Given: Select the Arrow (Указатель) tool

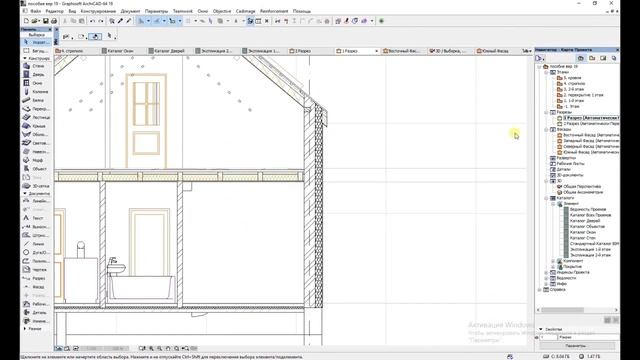Looking at the screenshot, I should click(x=36, y=42).
